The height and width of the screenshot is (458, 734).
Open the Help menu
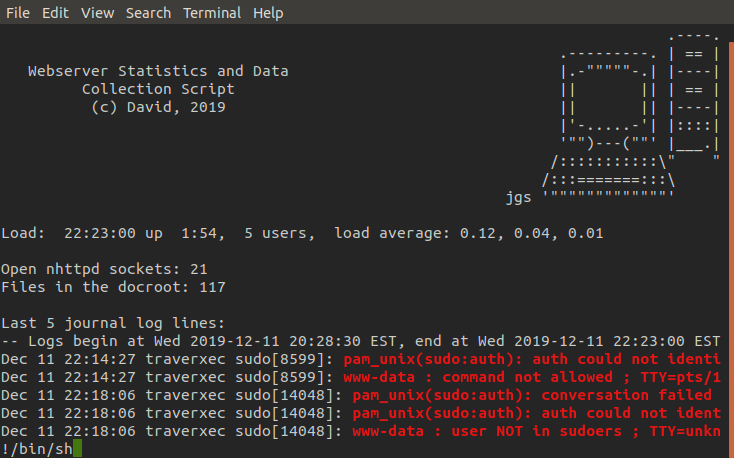click(268, 13)
